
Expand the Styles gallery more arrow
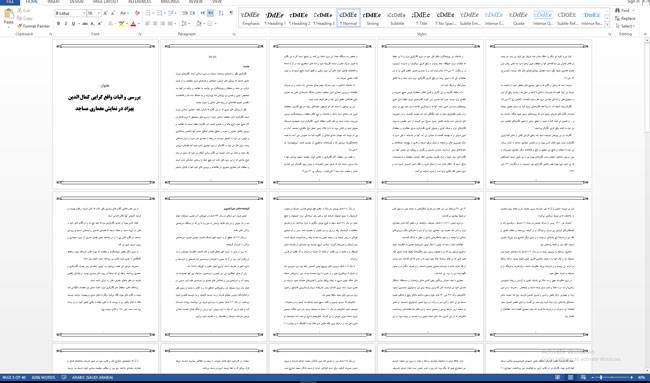[607, 25]
